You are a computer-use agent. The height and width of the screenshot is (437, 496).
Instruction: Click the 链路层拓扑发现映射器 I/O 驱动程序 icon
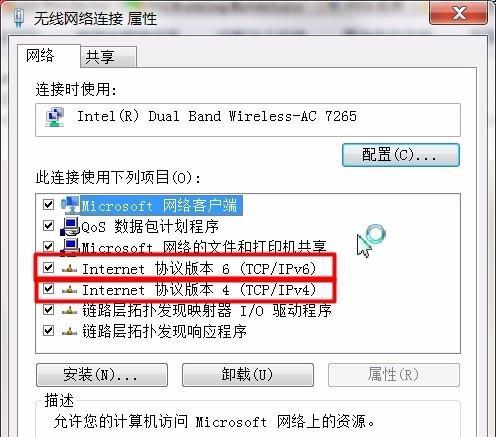pos(70,311)
